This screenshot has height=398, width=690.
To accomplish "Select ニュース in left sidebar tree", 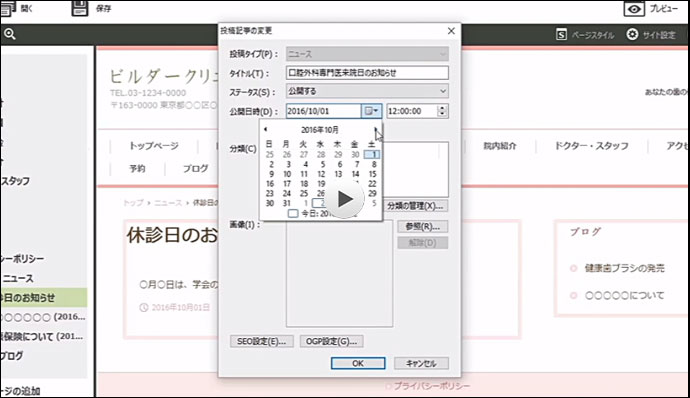I will (x=18, y=278).
